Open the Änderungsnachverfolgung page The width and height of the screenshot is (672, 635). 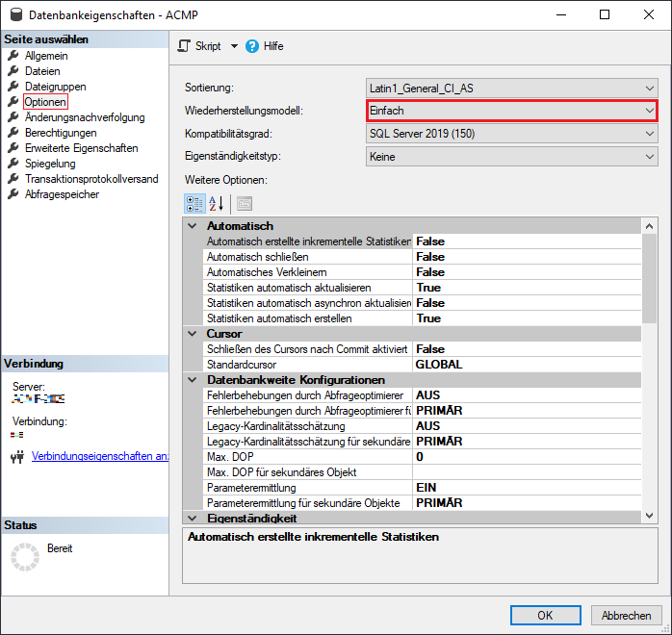coord(85,117)
